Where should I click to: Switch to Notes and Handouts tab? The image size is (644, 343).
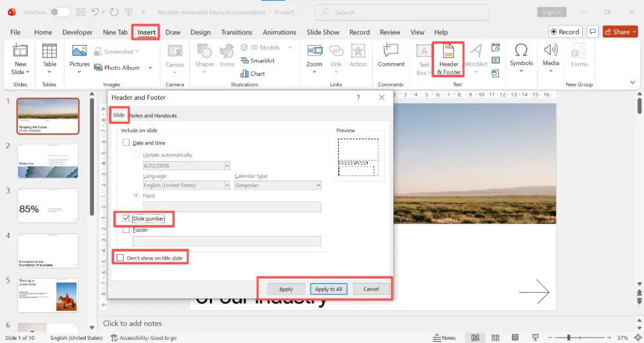click(x=153, y=115)
